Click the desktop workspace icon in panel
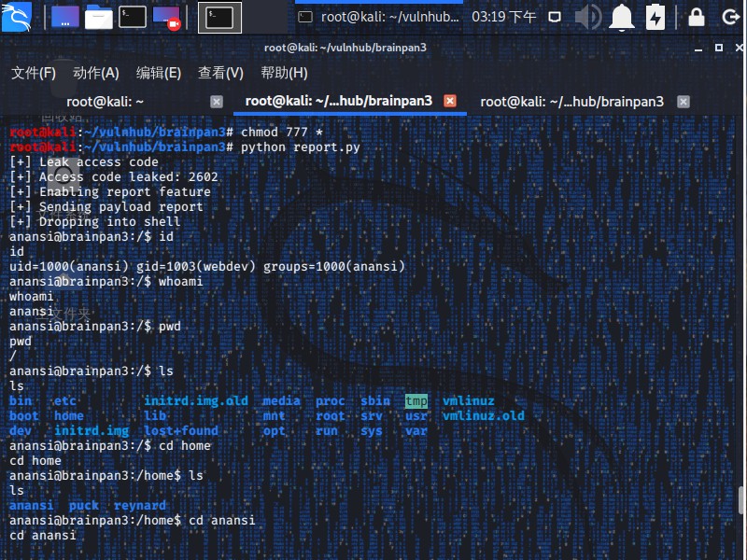 click(64, 17)
